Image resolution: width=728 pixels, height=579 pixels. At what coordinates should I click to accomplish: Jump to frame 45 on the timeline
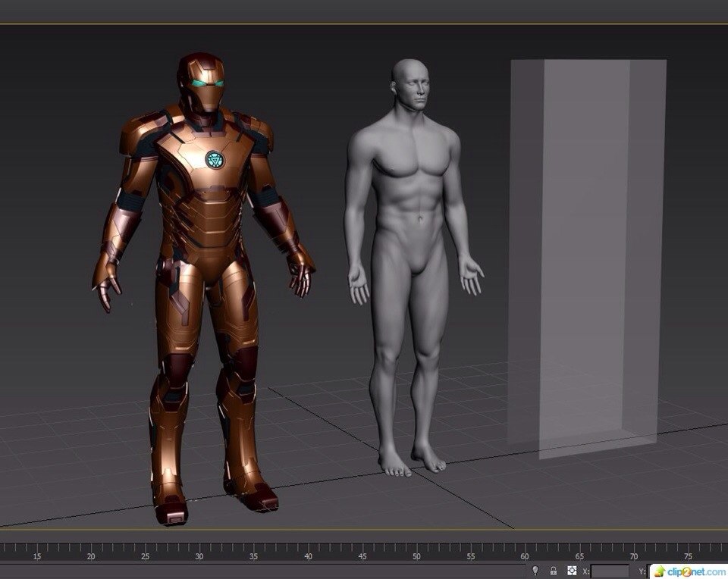point(362,556)
